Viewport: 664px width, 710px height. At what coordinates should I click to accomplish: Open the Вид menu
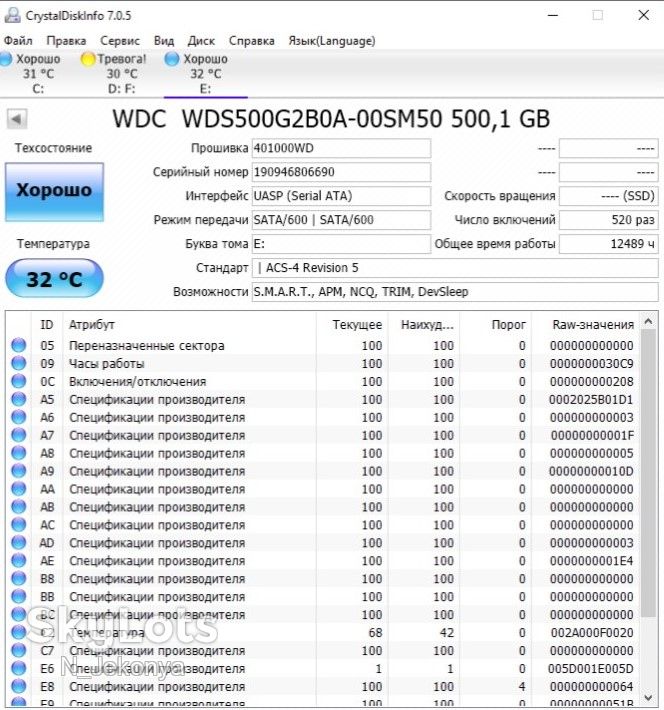(164, 41)
